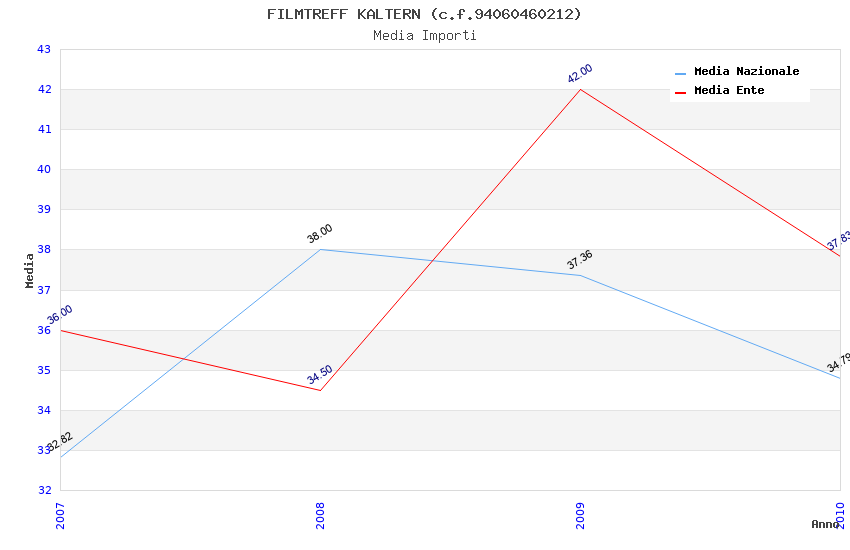Click the red Media Ente legend swatch
This screenshot has width=850, height=550.
coord(680,92)
